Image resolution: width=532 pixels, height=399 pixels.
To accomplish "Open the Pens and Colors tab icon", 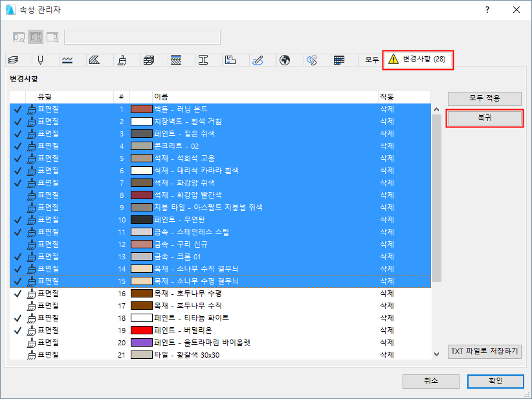I will click(x=40, y=60).
